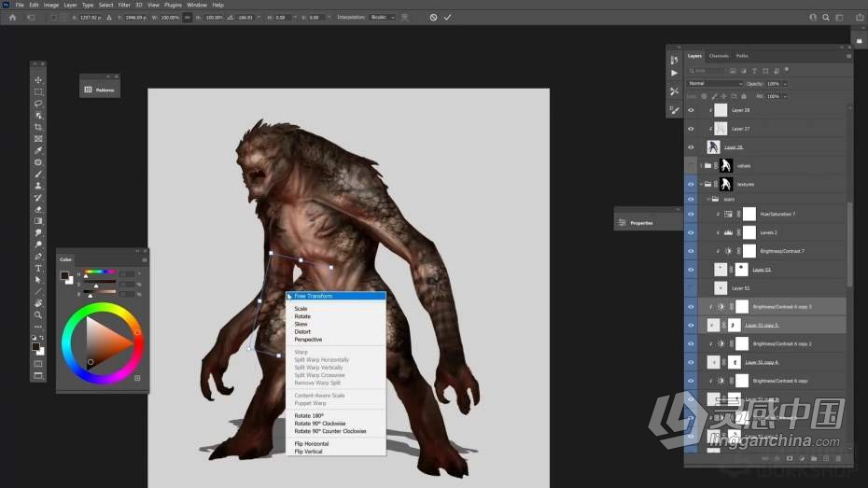Switch to the Channels tab

point(719,56)
